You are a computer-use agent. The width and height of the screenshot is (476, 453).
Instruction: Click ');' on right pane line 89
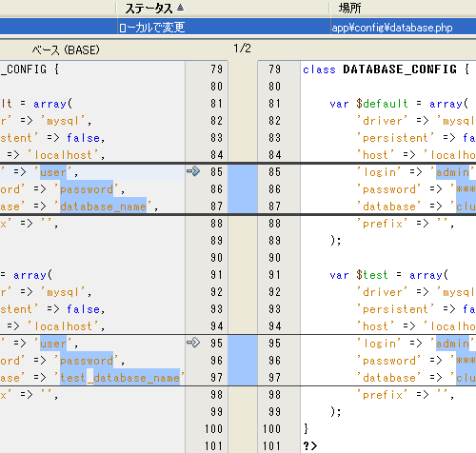(x=336, y=241)
